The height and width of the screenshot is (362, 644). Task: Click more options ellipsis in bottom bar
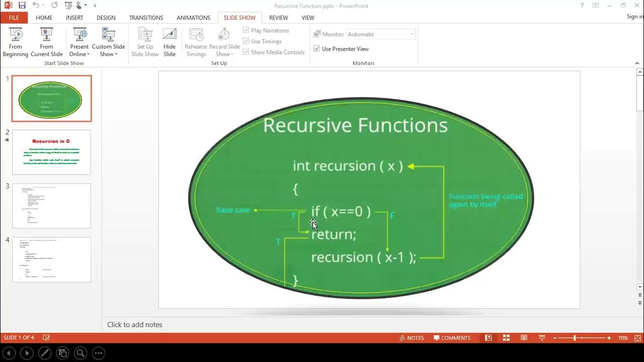[x=99, y=353]
